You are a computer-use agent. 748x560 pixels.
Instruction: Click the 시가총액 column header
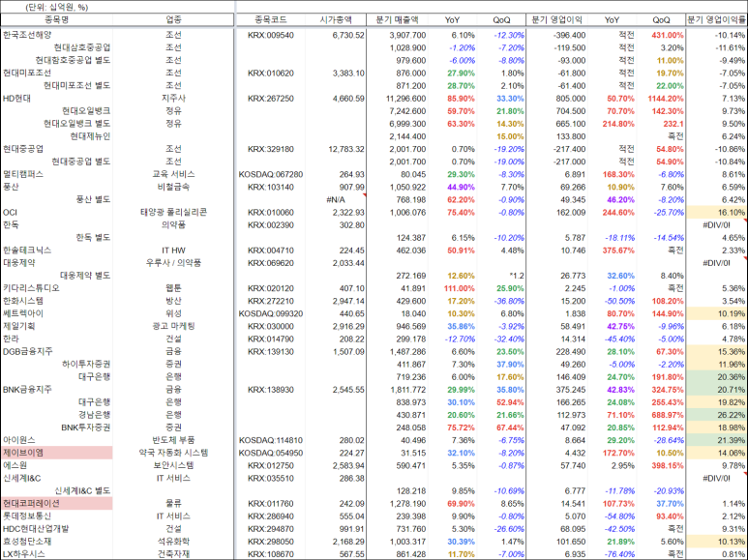coord(336,19)
